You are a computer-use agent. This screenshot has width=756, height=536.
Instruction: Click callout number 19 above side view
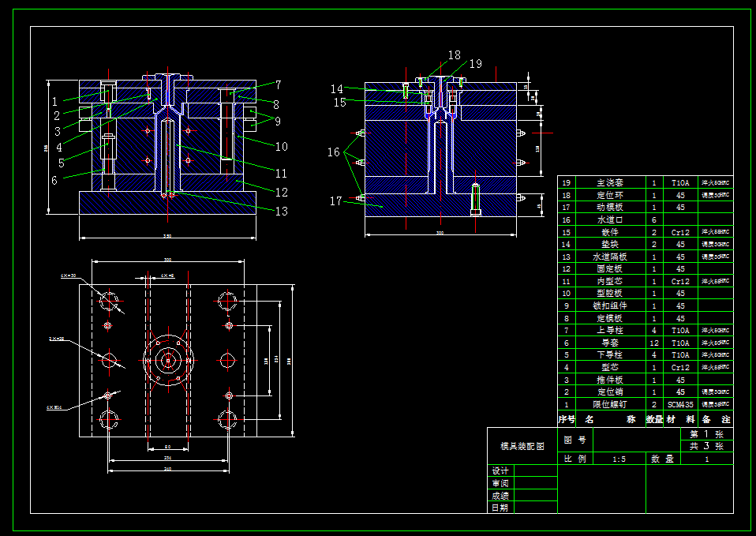pos(475,63)
